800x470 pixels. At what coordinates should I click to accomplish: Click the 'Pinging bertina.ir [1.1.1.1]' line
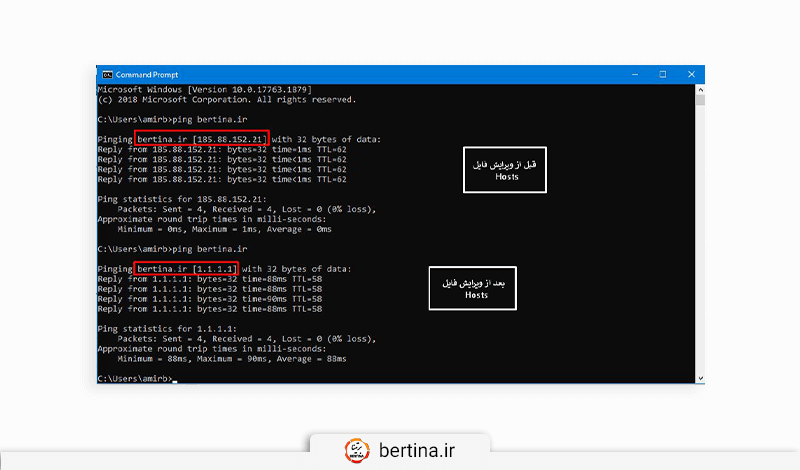224,269
